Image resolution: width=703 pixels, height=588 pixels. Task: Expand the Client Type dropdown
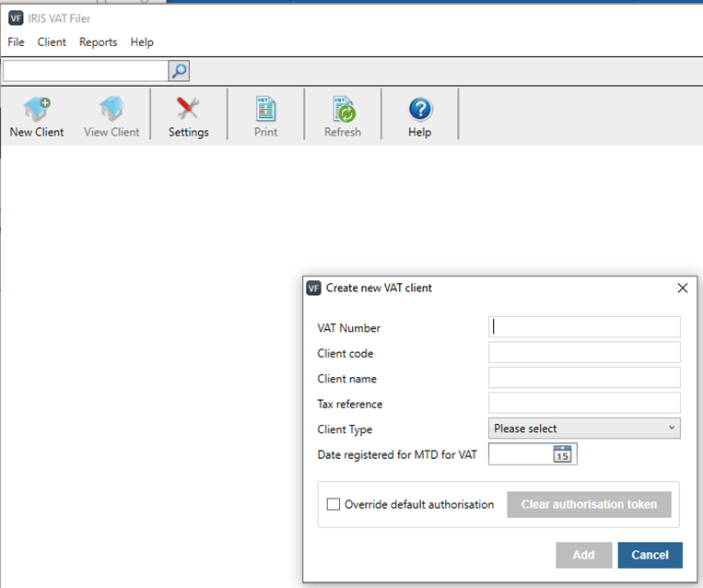[584, 429]
